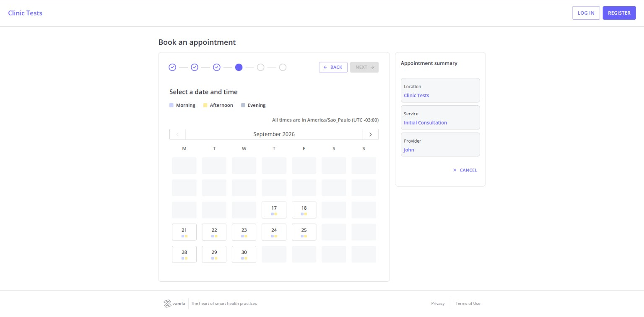The height and width of the screenshot is (317, 644).
Task: Book on date 28
Action: [x=184, y=255]
